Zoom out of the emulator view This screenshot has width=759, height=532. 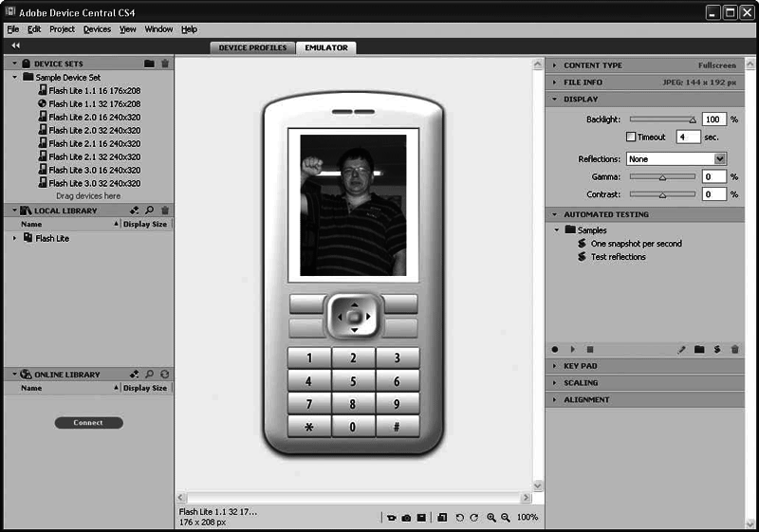506,518
